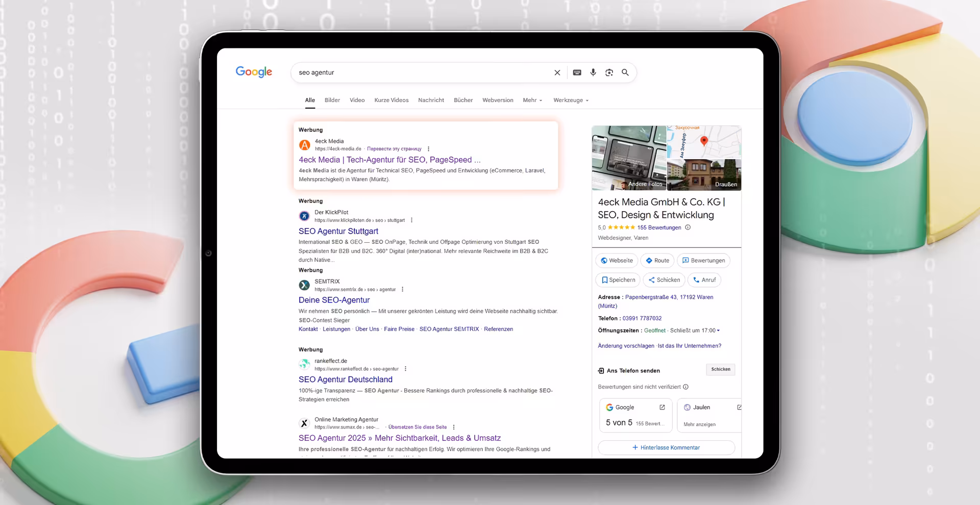Click the Hinterlasse Kommentar button
This screenshot has width=980, height=505.
(666, 447)
